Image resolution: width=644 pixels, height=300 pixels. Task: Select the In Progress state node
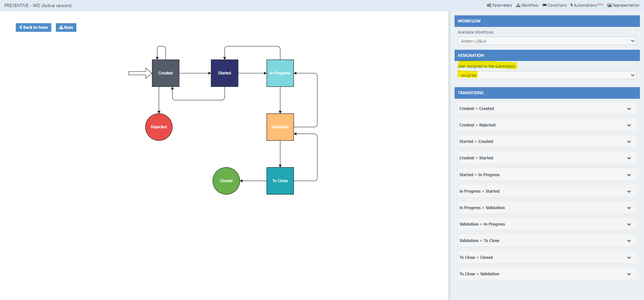point(280,73)
